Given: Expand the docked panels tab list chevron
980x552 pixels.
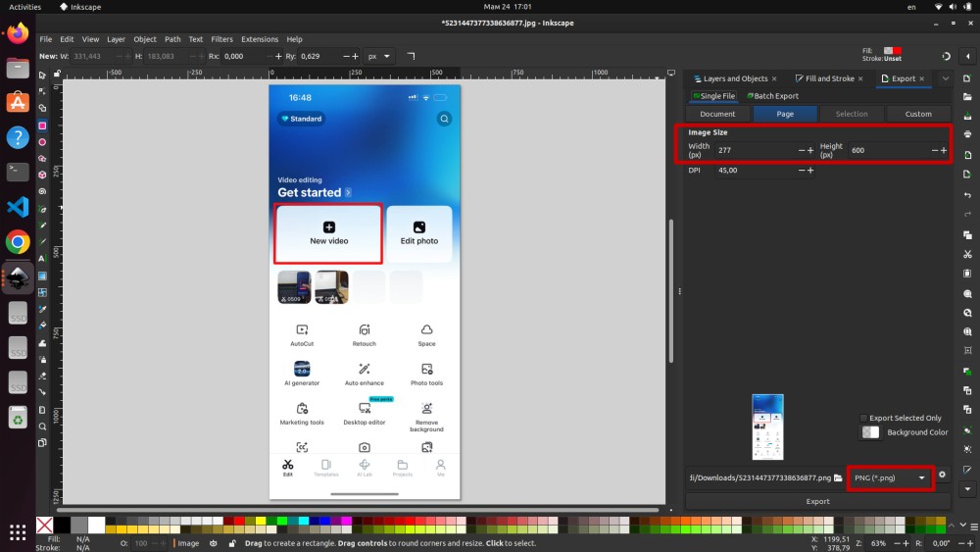Looking at the screenshot, I should 945,78.
